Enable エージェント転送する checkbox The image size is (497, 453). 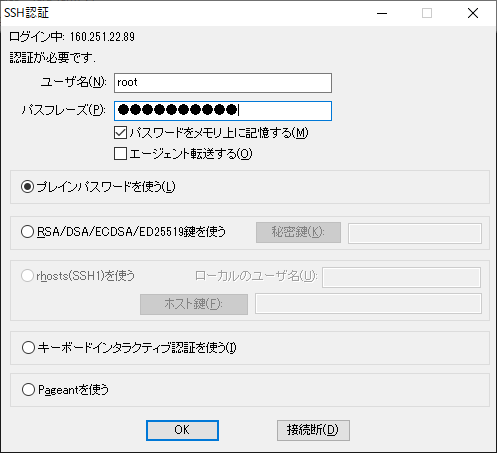tap(120, 154)
